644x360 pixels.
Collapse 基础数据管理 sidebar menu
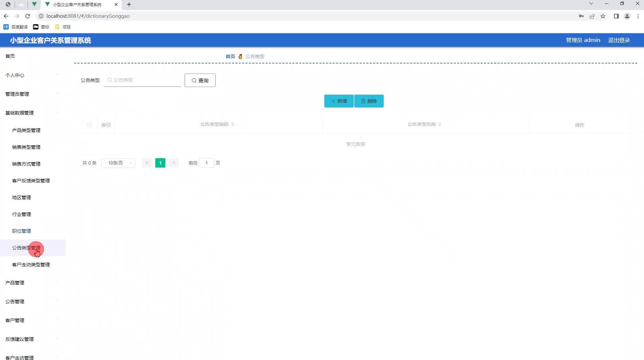click(33, 113)
